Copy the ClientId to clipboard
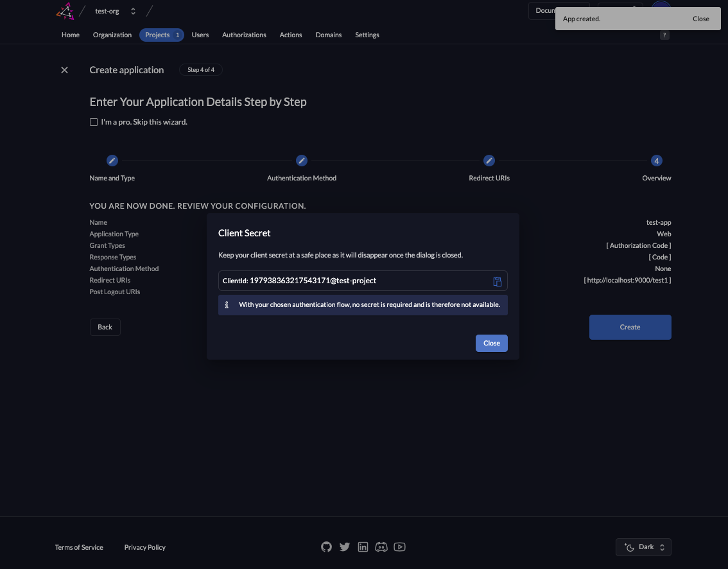728x569 pixels. [x=498, y=281]
